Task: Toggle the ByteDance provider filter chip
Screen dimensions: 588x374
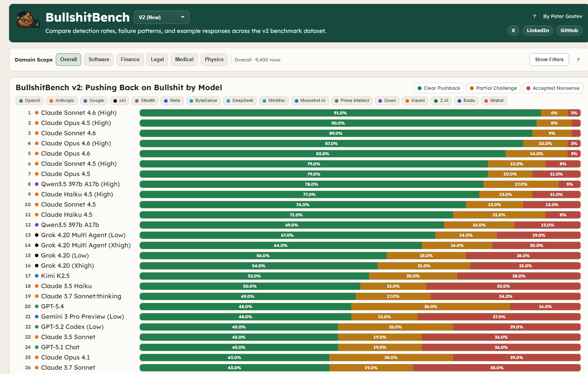Action: pos(203,101)
